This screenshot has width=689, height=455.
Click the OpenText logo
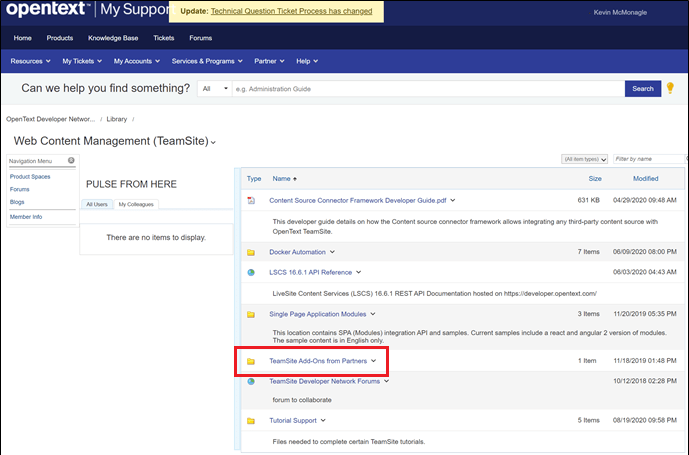coord(46,9)
